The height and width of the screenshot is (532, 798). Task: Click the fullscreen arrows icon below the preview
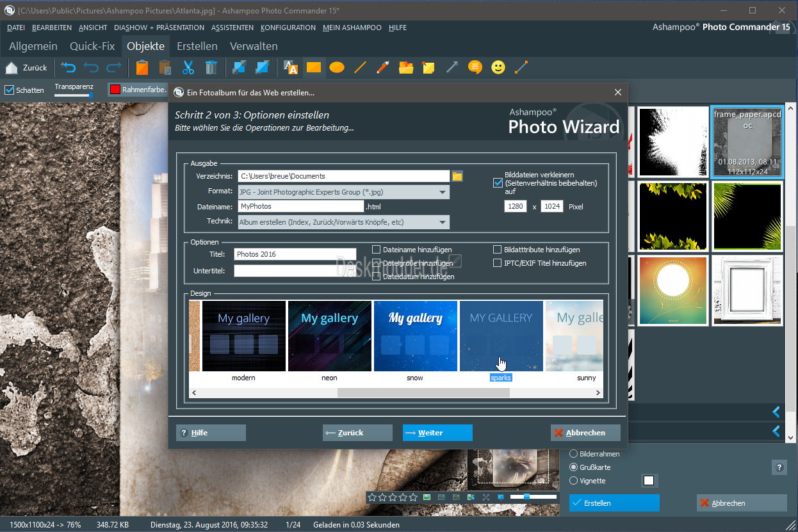pos(485,497)
